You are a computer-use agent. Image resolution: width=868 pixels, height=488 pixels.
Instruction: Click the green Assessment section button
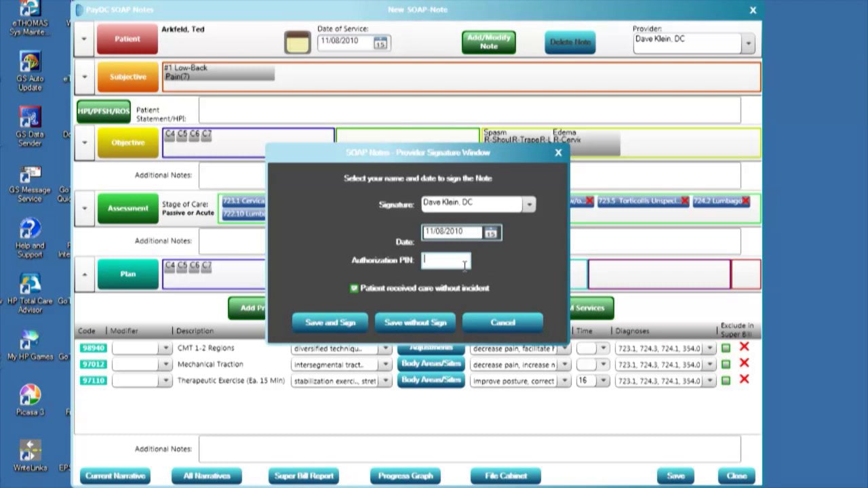(x=127, y=208)
